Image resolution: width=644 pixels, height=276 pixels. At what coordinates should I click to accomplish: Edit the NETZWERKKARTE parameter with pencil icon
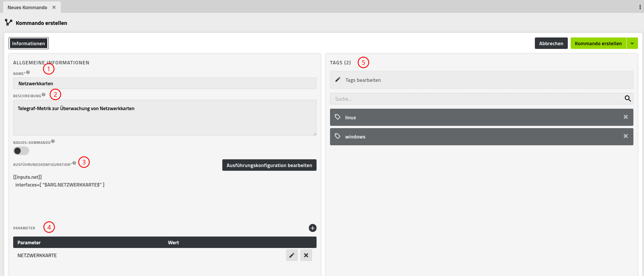pyautogui.click(x=292, y=255)
